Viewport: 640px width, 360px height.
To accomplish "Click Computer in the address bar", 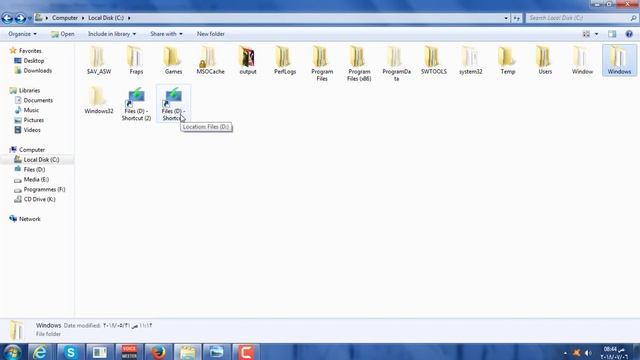I will pyautogui.click(x=64, y=18).
